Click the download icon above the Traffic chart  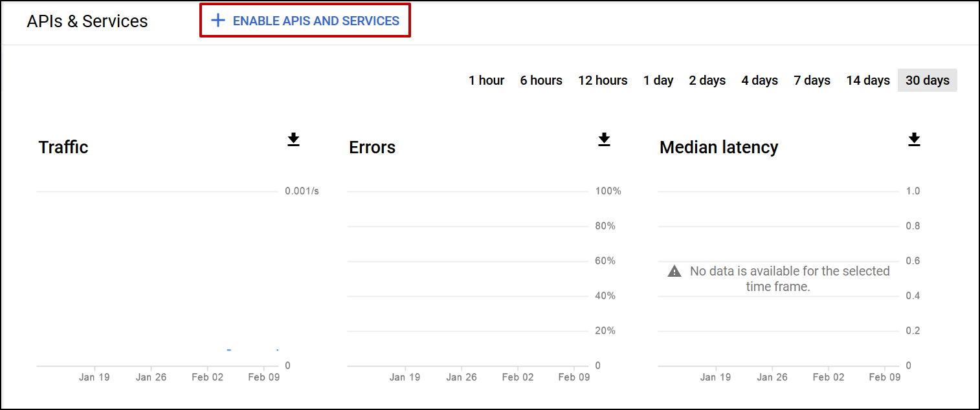pyautogui.click(x=293, y=140)
